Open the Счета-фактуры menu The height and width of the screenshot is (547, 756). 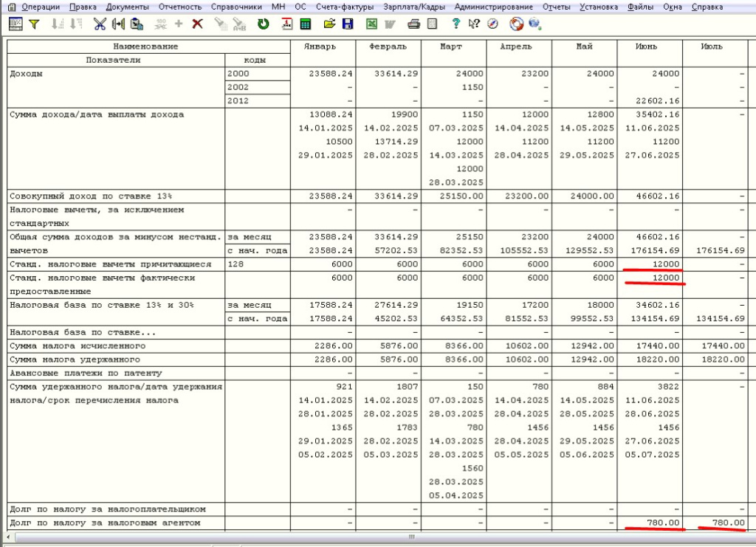click(x=345, y=7)
